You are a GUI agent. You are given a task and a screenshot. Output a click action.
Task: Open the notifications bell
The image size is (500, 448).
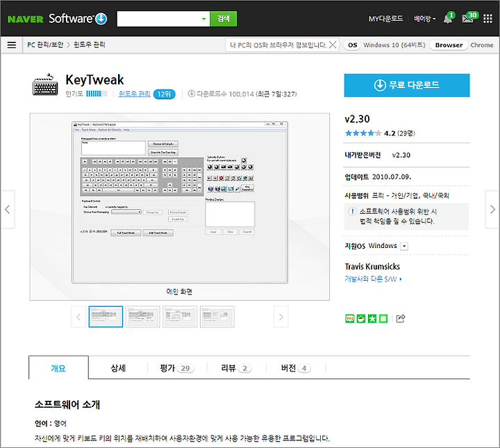click(x=448, y=19)
